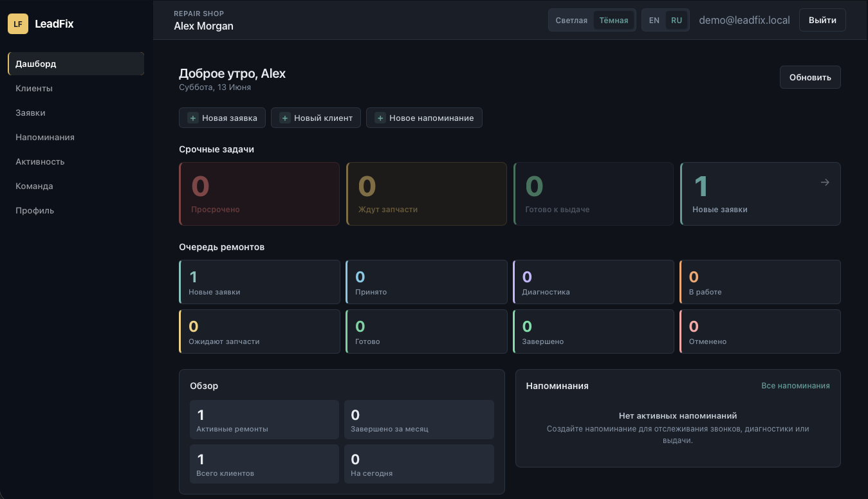Click the Выйти logout button
Image resolution: width=868 pixels, height=499 pixels.
(822, 20)
